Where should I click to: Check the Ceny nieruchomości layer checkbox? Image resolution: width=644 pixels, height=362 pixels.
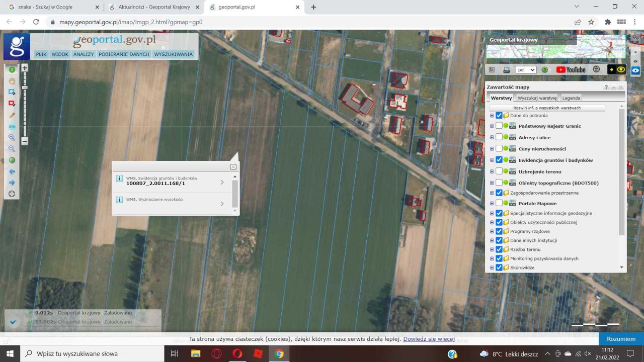click(499, 149)
